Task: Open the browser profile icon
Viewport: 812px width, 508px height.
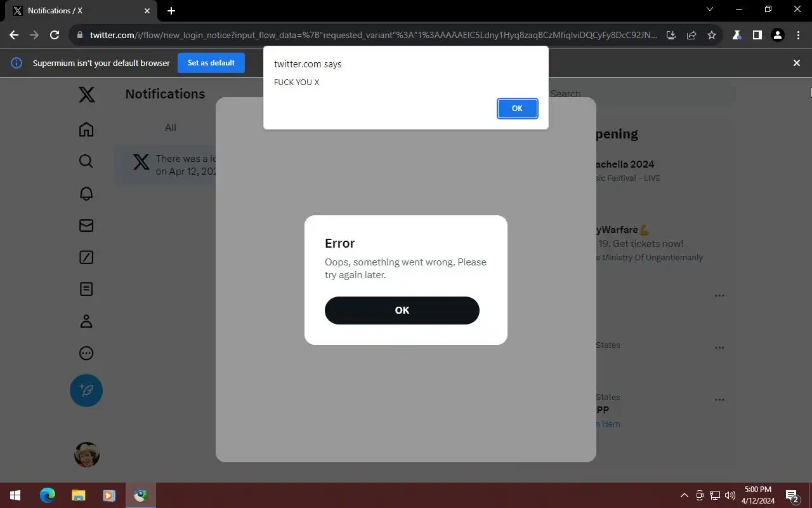Action: (778, 36)
